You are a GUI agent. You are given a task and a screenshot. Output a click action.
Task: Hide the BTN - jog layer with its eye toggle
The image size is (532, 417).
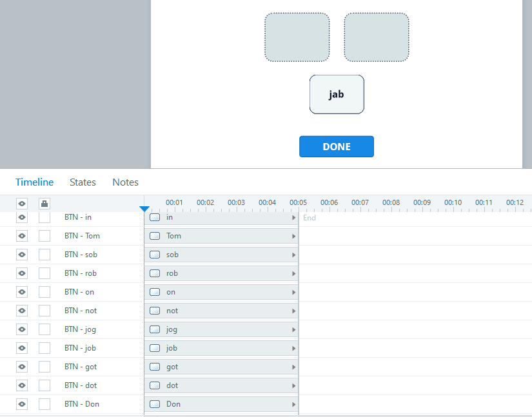[21, 329]
